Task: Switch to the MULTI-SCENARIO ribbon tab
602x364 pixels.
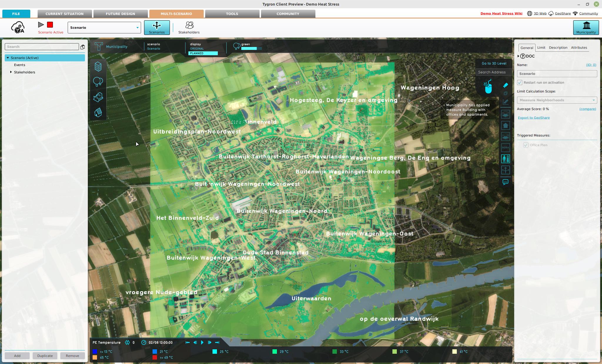Action: pyautogui.click(x=176, y=14)
